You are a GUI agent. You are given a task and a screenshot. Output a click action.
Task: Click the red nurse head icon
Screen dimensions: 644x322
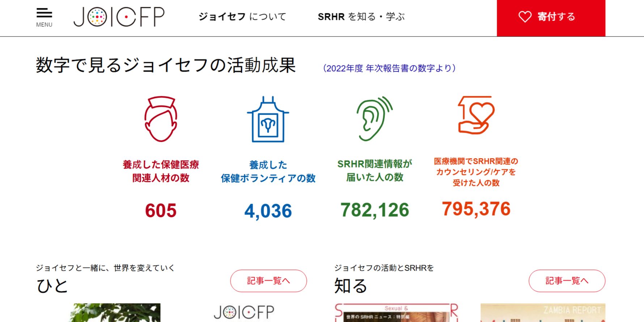click(x=161, y=119)
